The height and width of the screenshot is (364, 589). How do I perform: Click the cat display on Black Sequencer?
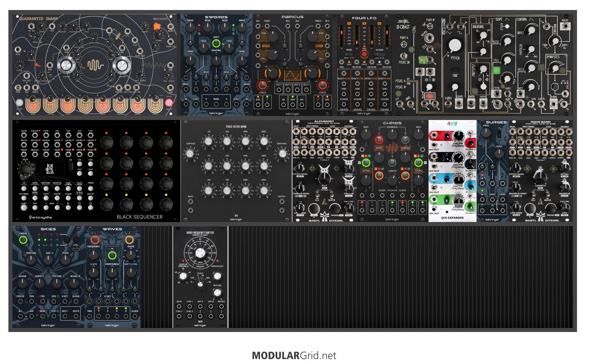tap(50, 170)
